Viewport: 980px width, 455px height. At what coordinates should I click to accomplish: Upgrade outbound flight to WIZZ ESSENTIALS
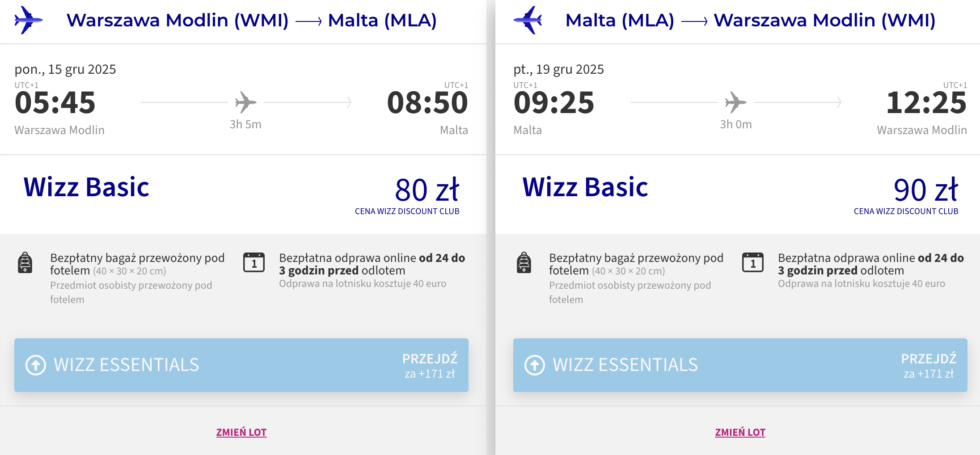[241, 365]
